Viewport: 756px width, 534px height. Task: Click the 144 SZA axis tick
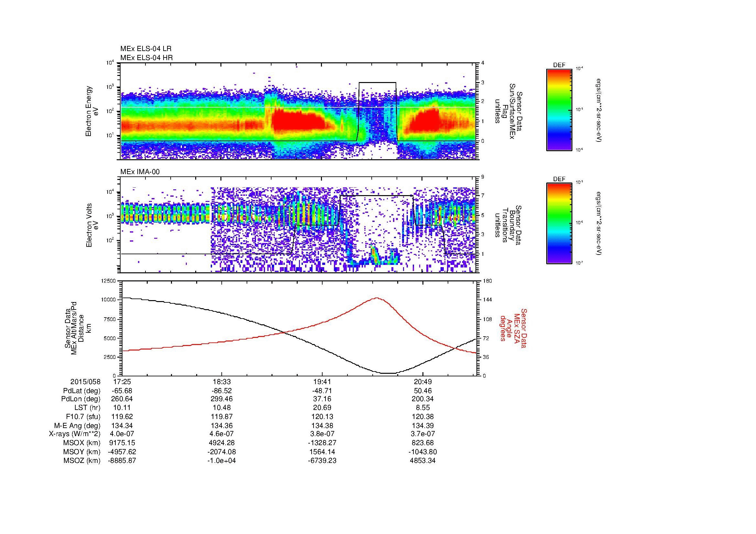pos(487,300)
